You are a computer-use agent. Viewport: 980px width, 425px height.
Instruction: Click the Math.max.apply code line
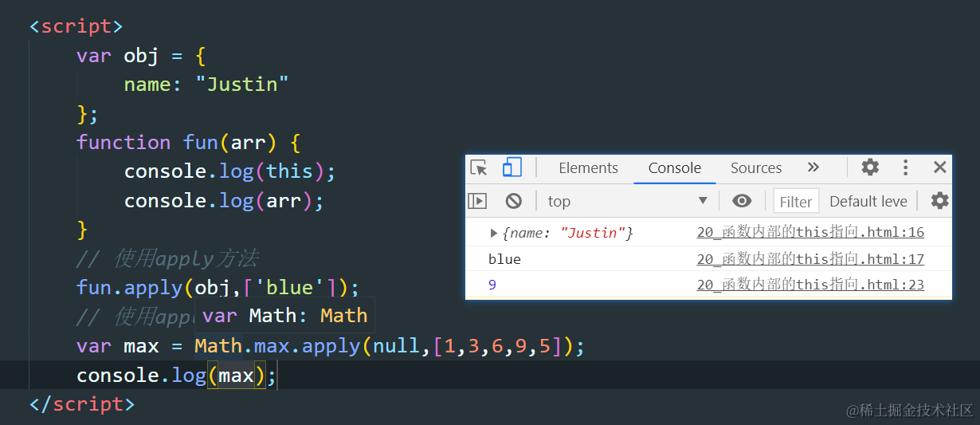(331, 347)
